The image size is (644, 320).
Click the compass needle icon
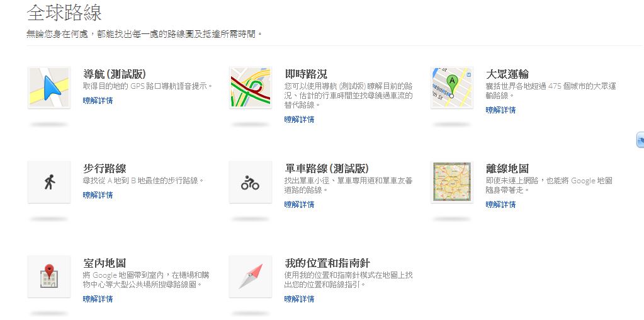click(x=250, y=276)
